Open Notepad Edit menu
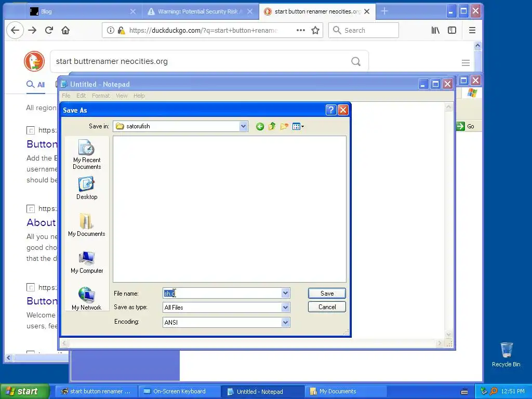532x399 pixels. (81, 96)
